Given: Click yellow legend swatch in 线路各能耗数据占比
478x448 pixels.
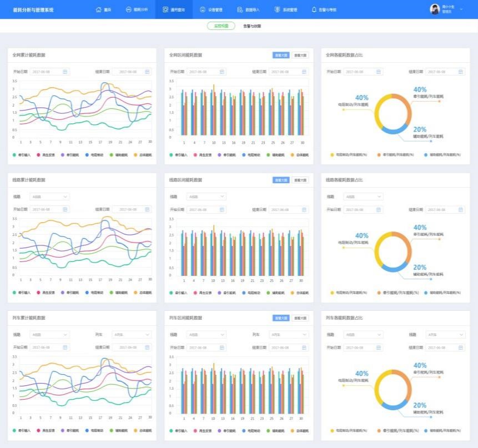Looking at the screenshot, I should coord(333,292).
